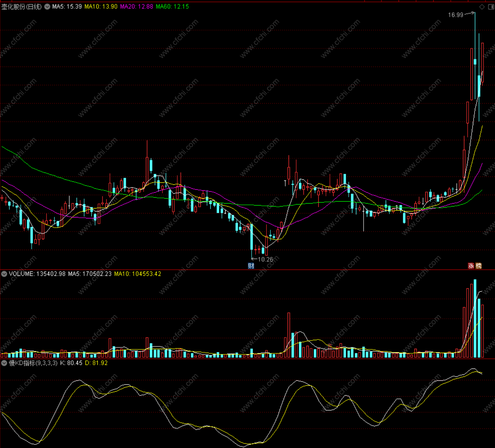Click the blue 财 marker below the chart

pos(251,266)
